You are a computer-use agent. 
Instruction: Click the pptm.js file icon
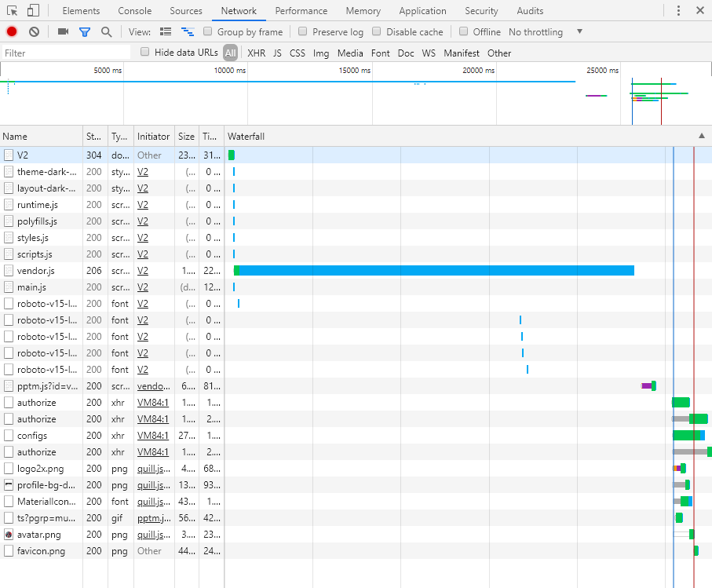(9, 386)
